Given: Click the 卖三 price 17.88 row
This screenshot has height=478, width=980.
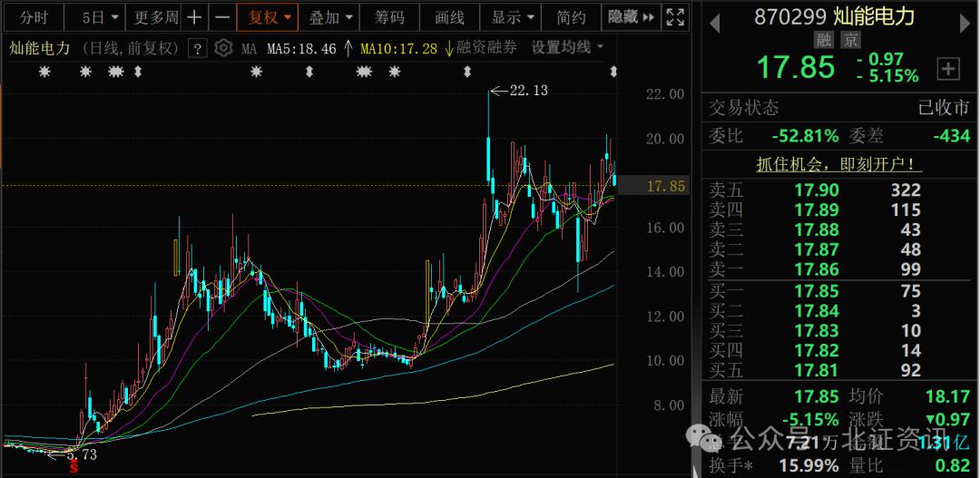Looking at the screenshot, I should coord(839,230).
